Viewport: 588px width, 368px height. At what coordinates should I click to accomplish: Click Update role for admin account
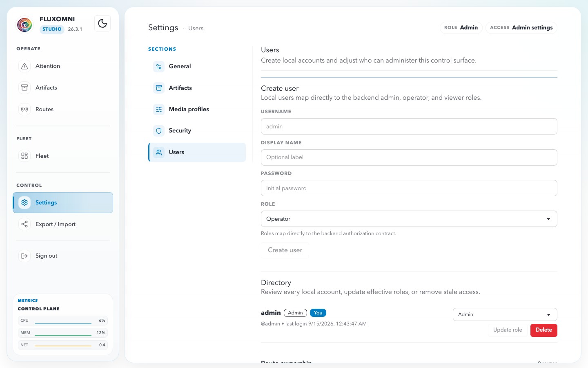tap(508, 330)
